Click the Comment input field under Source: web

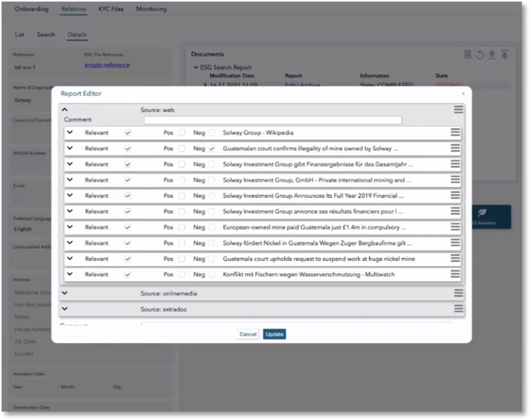coord(272,120)
